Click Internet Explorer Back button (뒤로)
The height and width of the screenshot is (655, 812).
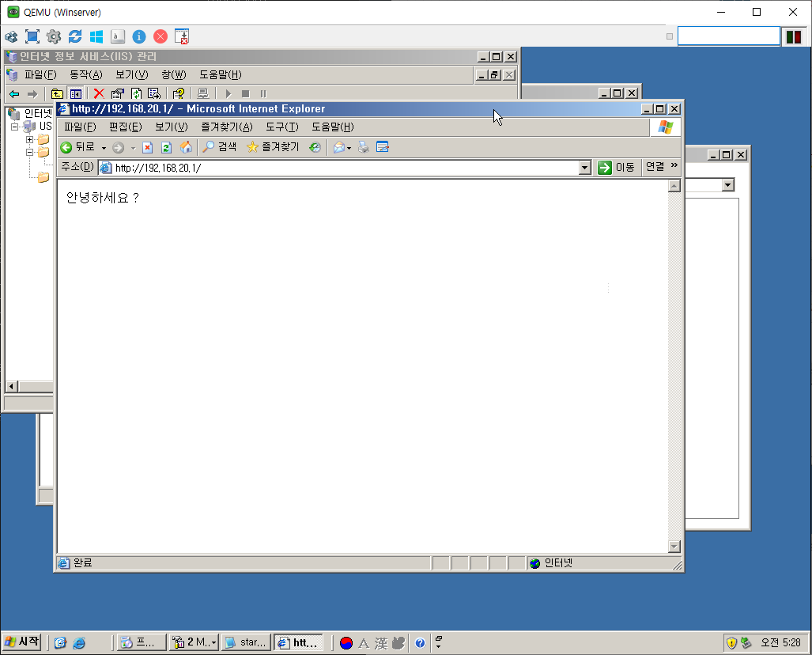tap(77, 147)
